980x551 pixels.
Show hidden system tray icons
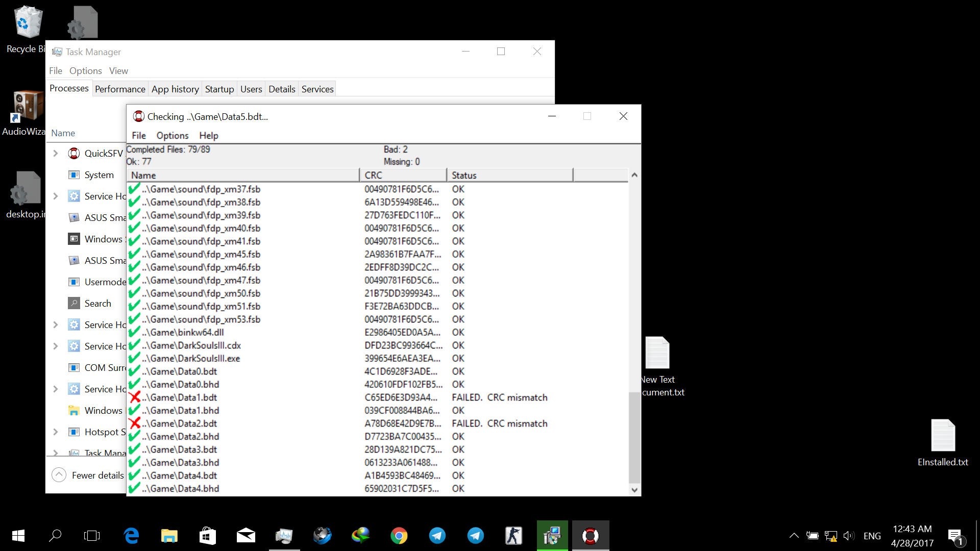pos(794,536)
